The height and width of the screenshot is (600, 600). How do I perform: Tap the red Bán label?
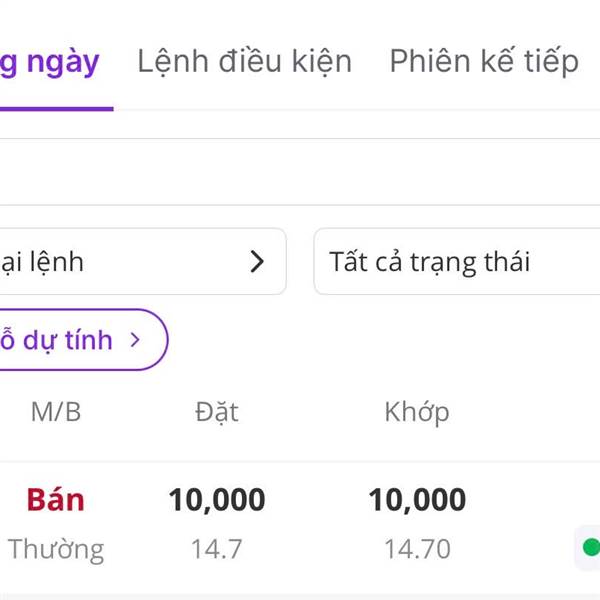point(56,499)
